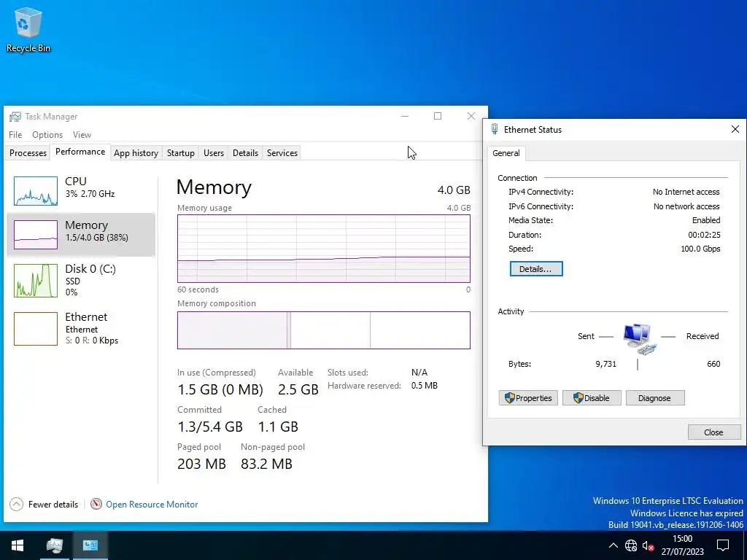Select the CPU performance graph thumbnail
The width and height of the screenshot is (747, 560).
(36, 191)
